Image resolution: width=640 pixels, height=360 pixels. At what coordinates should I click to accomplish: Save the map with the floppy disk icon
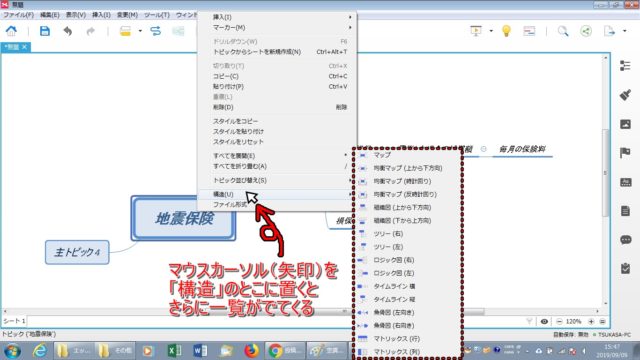coord(45,31)
